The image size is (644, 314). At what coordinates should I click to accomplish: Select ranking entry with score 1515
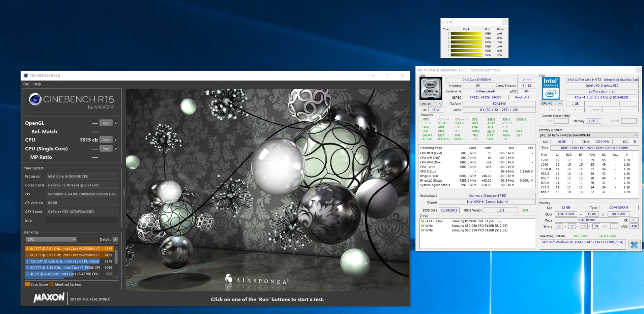69,249
